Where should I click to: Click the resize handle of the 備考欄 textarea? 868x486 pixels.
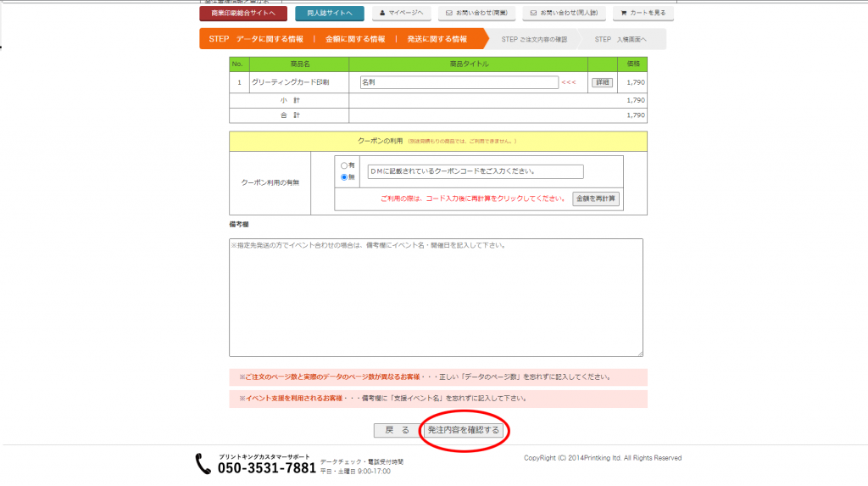[x=640, y=354]
